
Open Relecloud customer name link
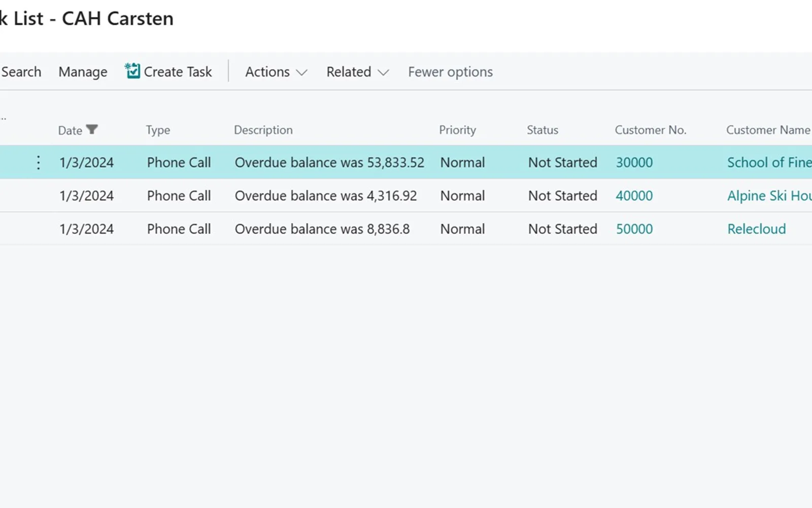click(x=757, y=229)
